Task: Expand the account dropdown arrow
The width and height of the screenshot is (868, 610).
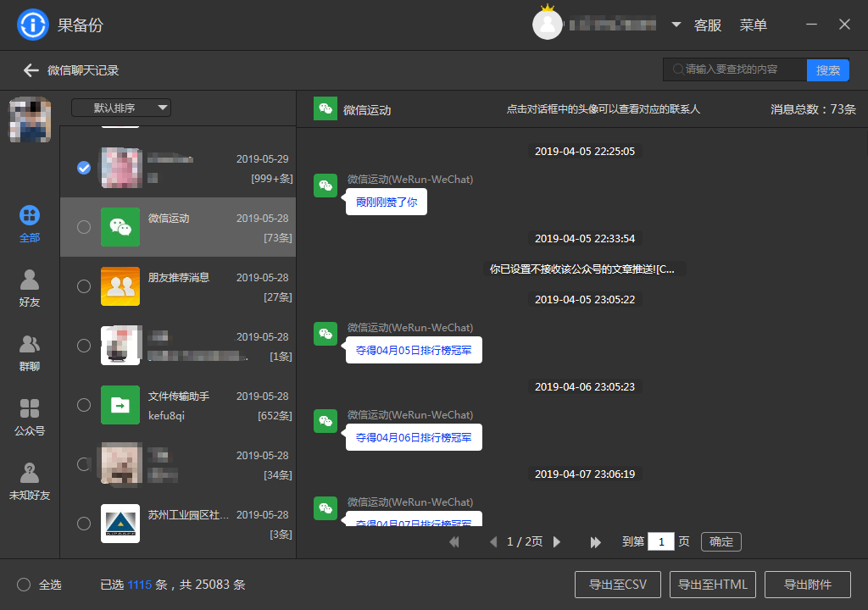Action: tap(676, 25)
